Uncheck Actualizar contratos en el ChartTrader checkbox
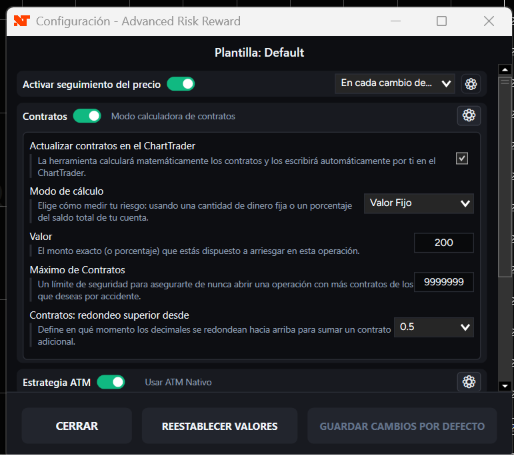This screenshot has width=514, height=455. point(462,158)
